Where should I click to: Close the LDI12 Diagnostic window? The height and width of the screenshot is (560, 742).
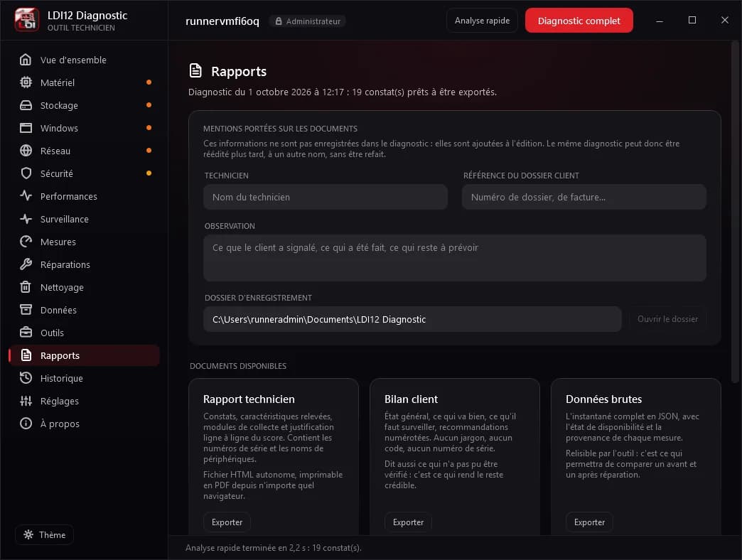(x=724, y=20)
